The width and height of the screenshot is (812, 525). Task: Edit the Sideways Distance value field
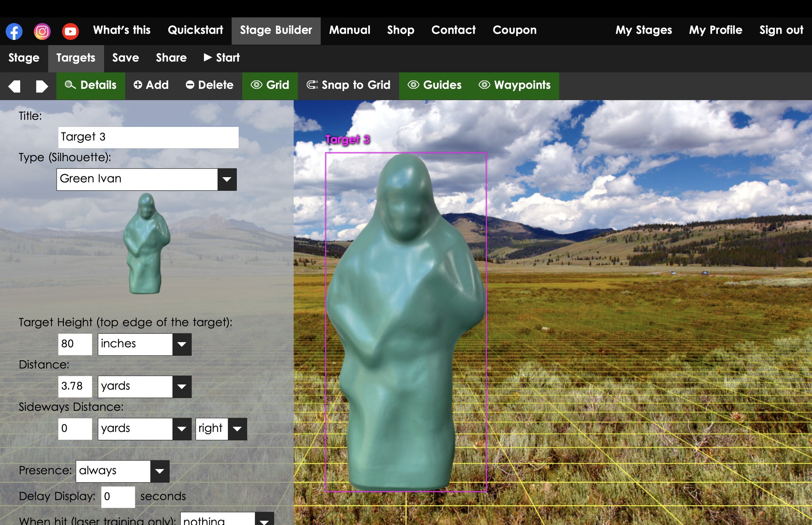75,429
